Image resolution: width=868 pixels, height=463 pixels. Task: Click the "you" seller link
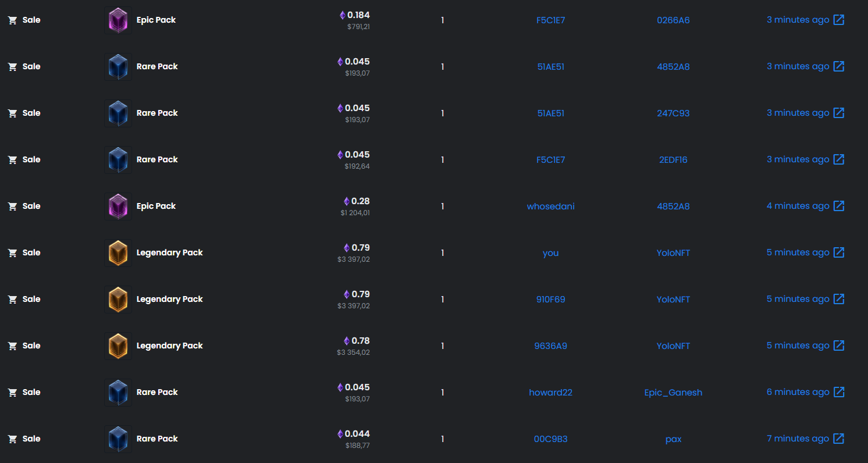[550, 252]
